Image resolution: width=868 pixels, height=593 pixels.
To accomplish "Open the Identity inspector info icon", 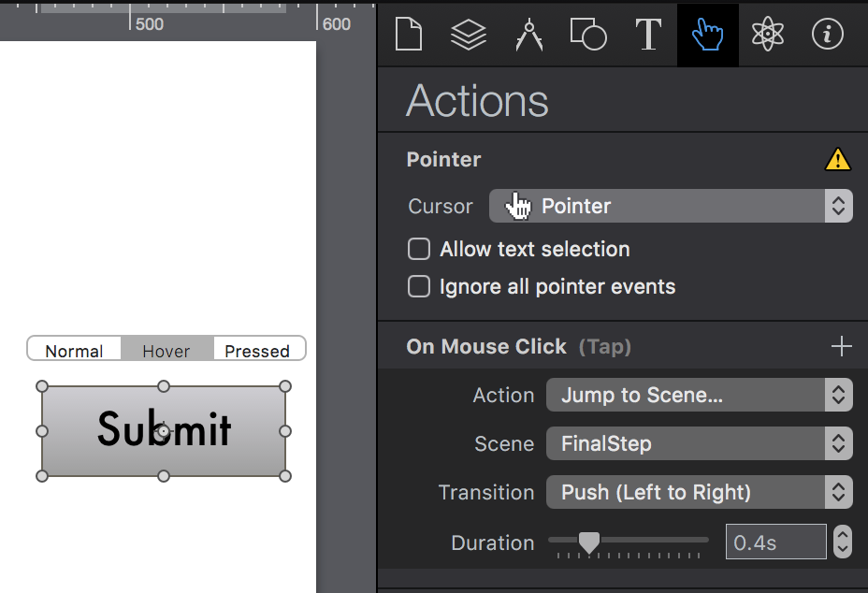I will (828, 35).
